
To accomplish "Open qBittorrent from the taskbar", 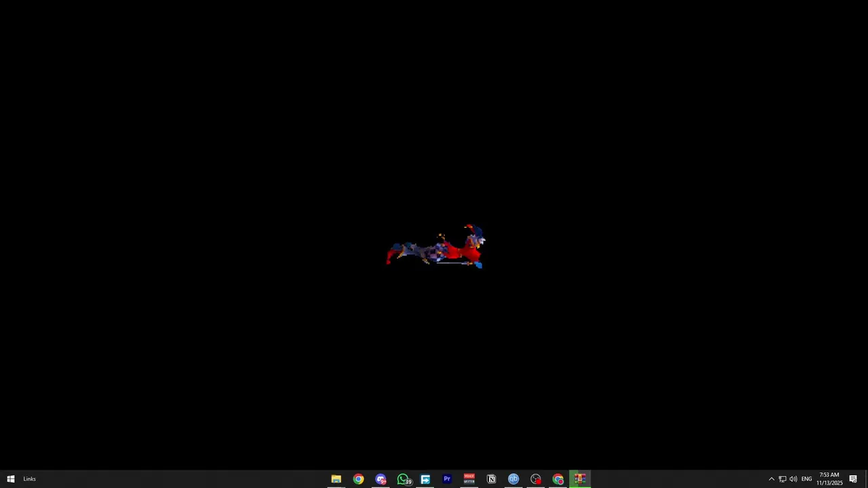I will 513,479.
